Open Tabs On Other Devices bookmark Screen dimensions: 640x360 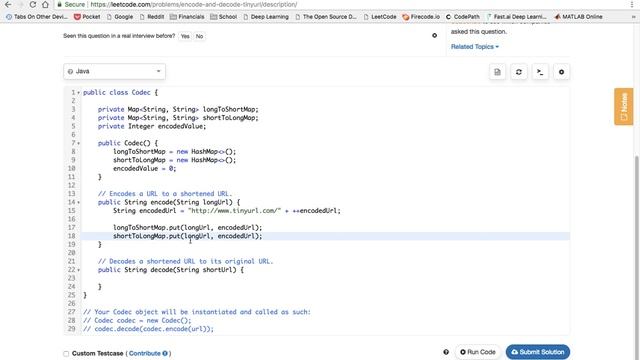click(37, 17)
